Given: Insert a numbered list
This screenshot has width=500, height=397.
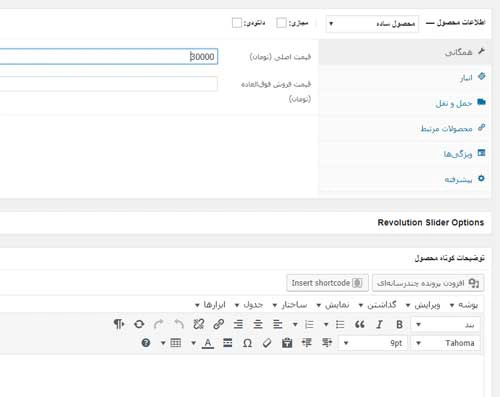Looking at the screenshot, I should (x=309, y=324).
